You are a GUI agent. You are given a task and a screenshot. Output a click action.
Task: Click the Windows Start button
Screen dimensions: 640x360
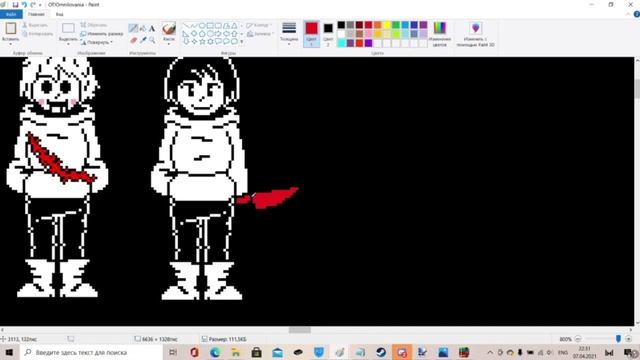[x=9, y=352]
